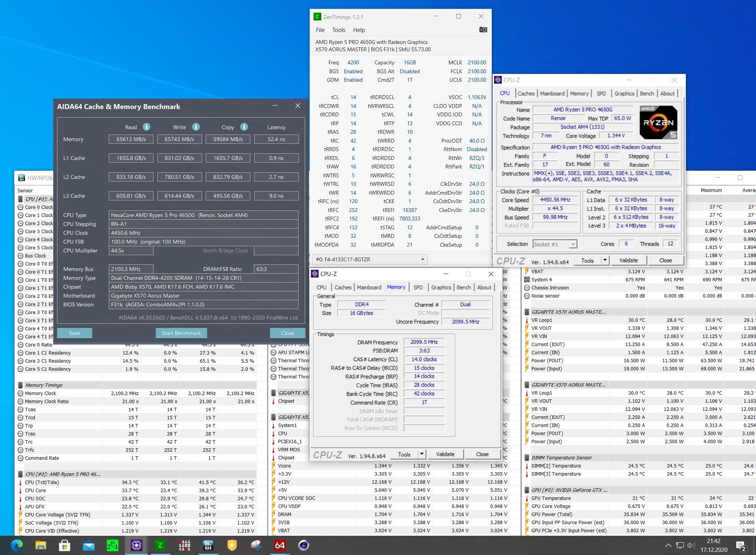Viewport: 756px width, 555px height.
Task: Open Microsoft Store from the taskbar
Action: coord(64,545)
